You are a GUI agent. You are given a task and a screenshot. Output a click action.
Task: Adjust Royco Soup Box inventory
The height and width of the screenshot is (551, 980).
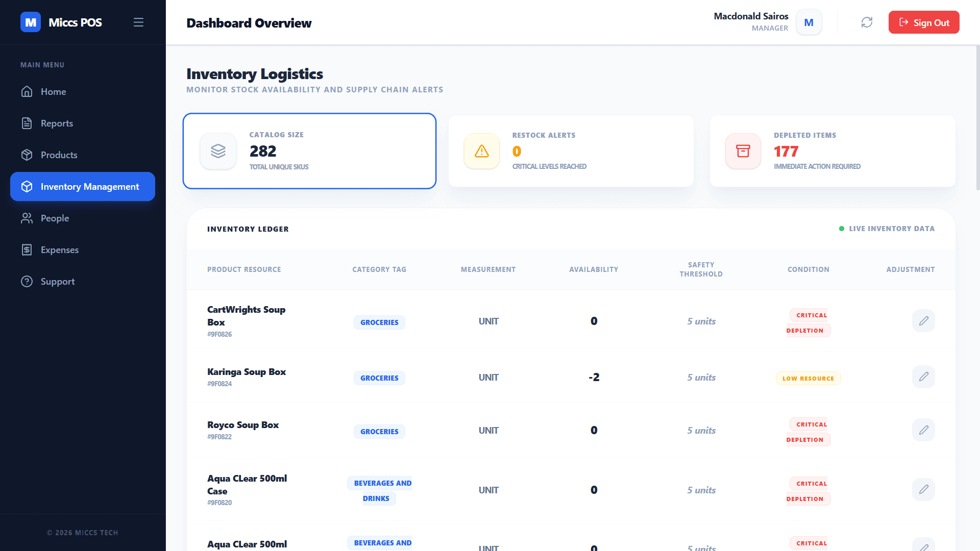point(923,430)
